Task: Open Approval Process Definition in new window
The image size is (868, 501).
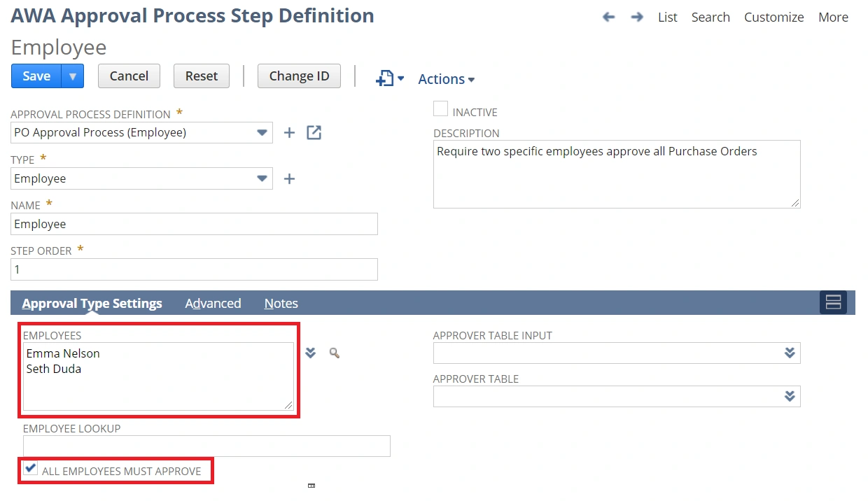Action: pos(314,132)
